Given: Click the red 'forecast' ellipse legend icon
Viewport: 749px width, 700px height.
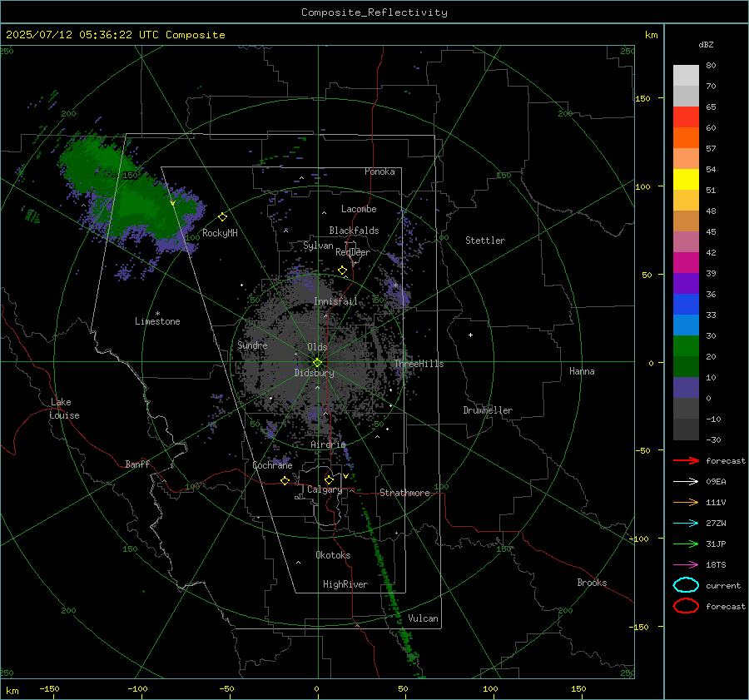Looking at the screenshot, I should click(686, 606).
